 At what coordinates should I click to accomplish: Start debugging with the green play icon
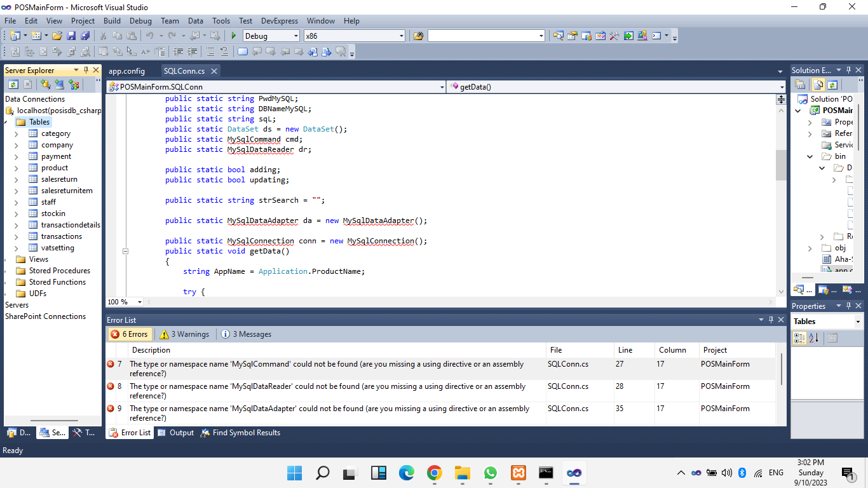pos(234,36)
